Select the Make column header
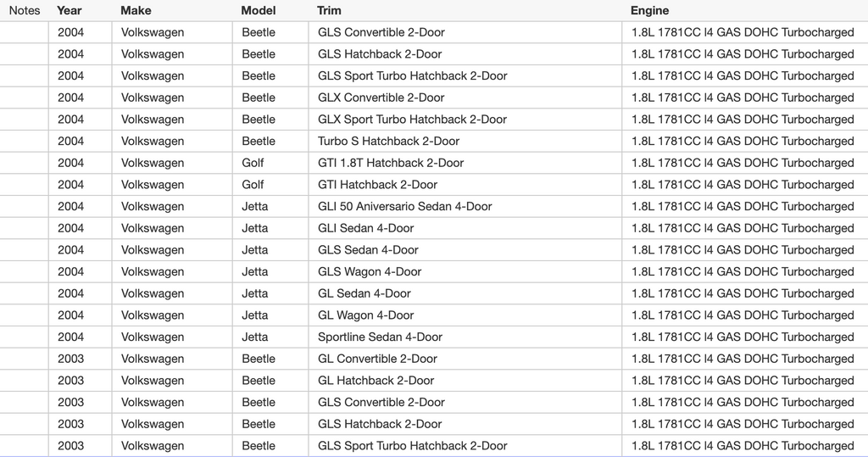The height and width of the screenshot is (457, 868). (x=136, y=11)
